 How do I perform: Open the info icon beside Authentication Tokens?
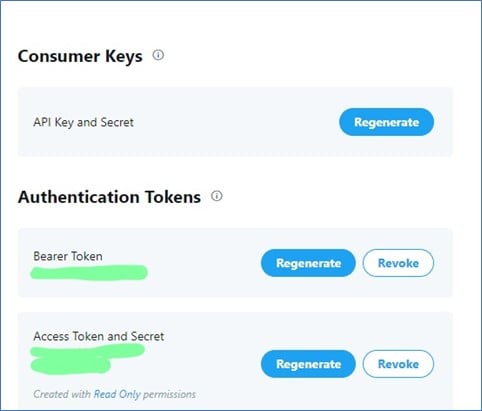[217, 196]
